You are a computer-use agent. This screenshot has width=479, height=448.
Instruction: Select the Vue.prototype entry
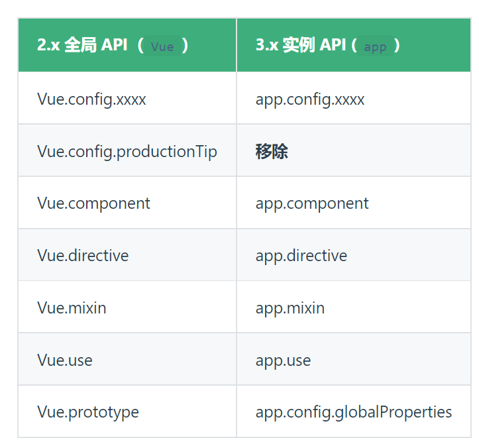(x=88, y=412)
